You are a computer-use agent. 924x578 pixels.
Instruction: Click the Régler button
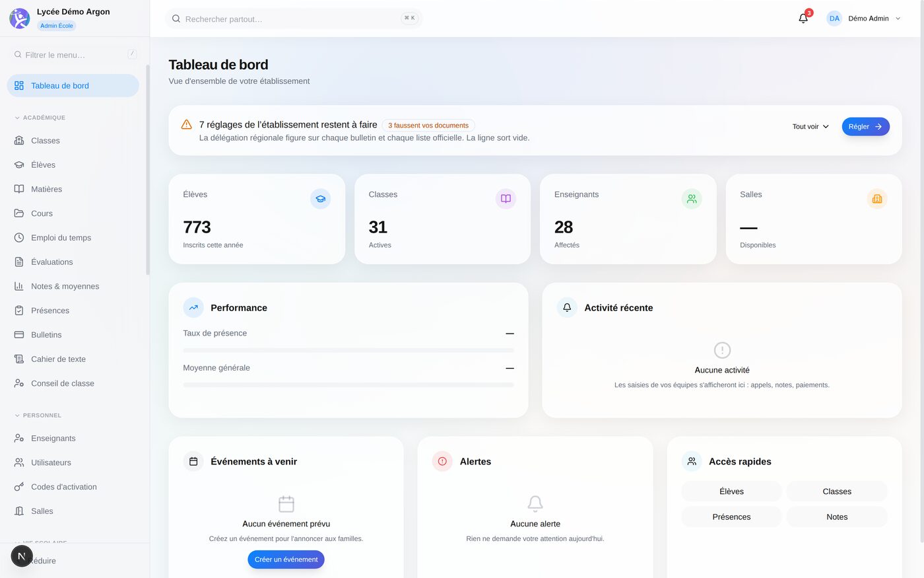[x=865, y=127]
